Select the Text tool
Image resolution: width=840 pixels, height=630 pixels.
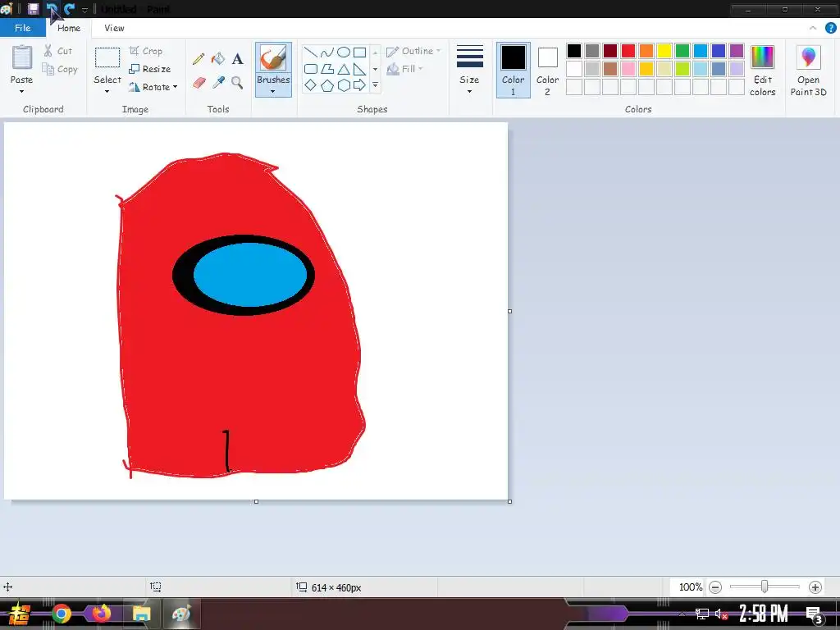click(237, 58)
